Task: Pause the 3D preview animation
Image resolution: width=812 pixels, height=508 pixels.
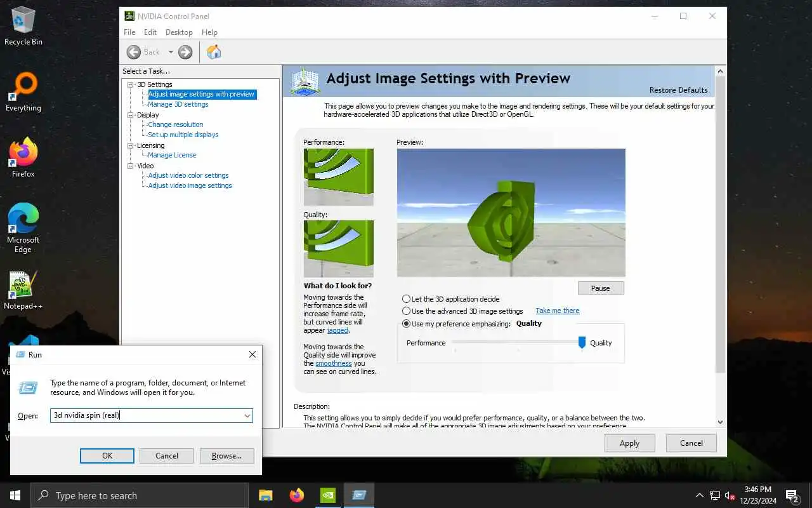Action: coord(601,288)
